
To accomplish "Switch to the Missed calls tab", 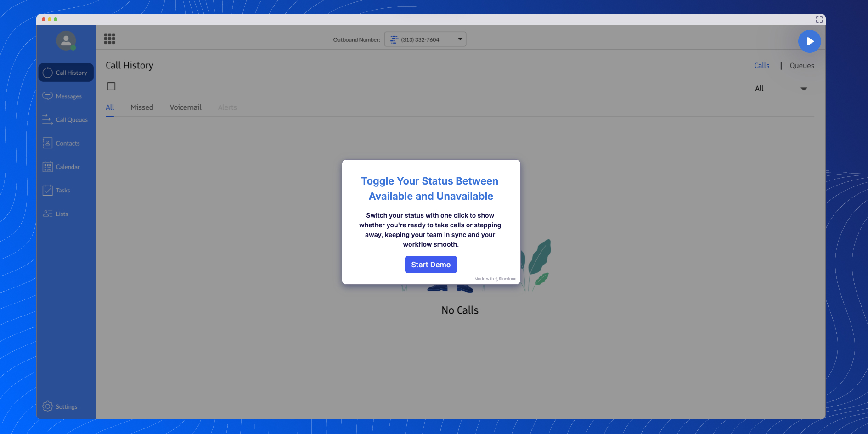I will (x=141, y=107).
